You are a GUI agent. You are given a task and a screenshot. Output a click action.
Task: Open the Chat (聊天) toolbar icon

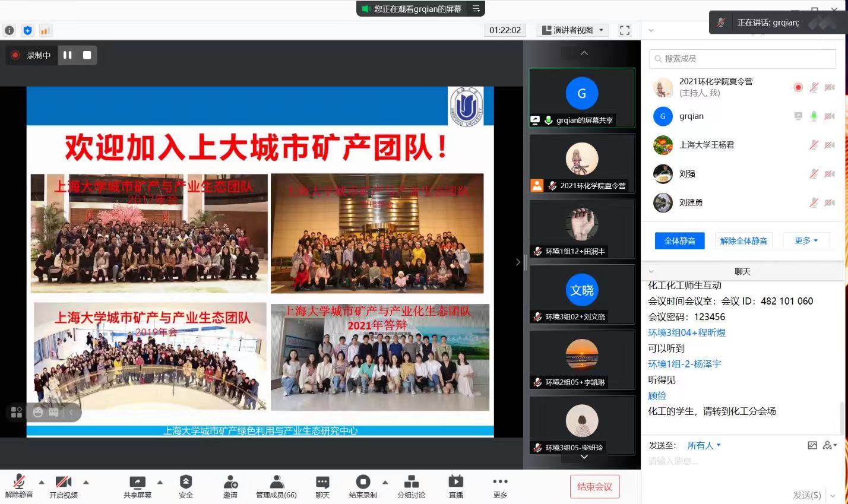(322, 481)
